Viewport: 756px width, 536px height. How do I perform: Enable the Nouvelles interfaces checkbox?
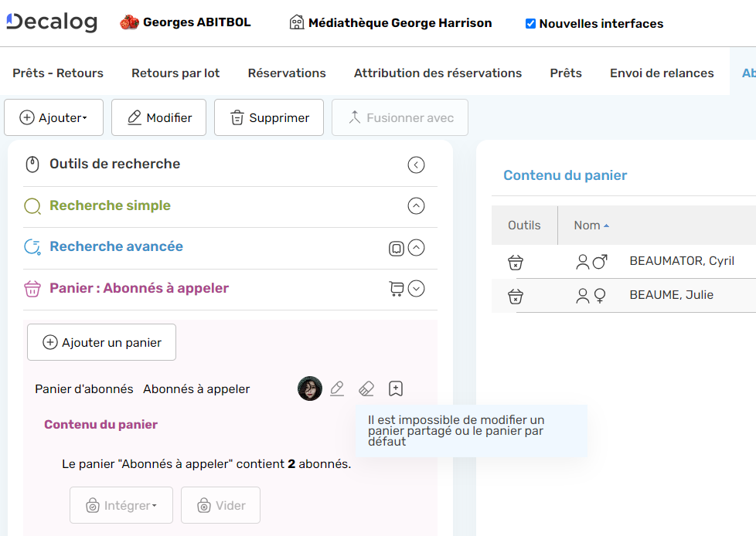pyautogui.click(x=530, y=23)
